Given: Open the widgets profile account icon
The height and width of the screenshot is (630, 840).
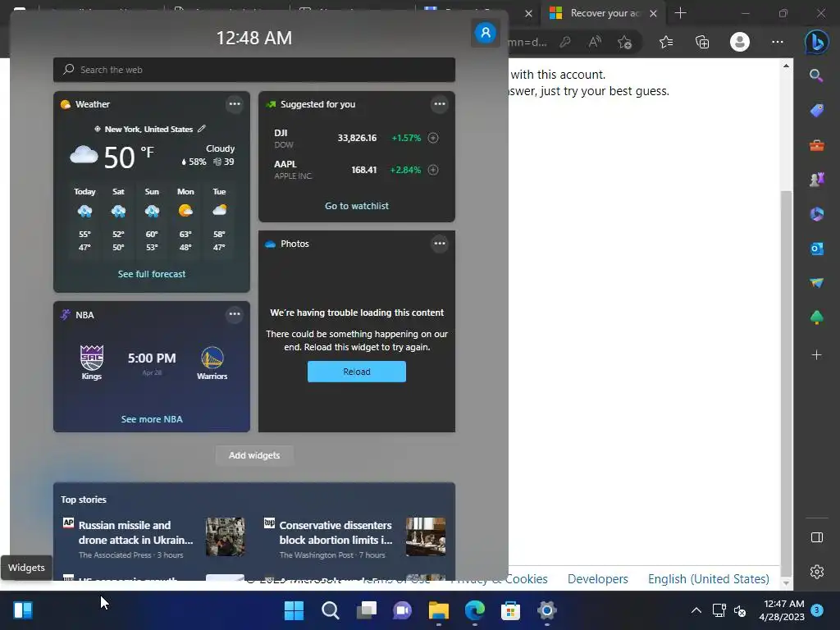Looking at the screenshot, I should pos(486,33).
